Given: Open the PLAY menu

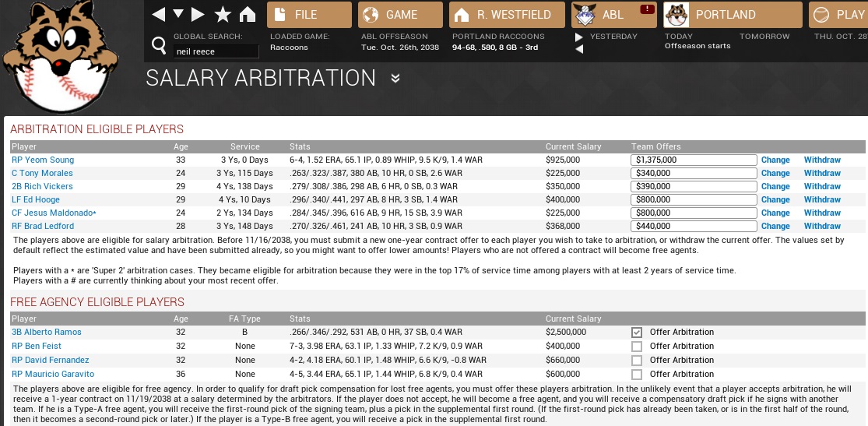Looking at the screenshot, I should point(838,15).
